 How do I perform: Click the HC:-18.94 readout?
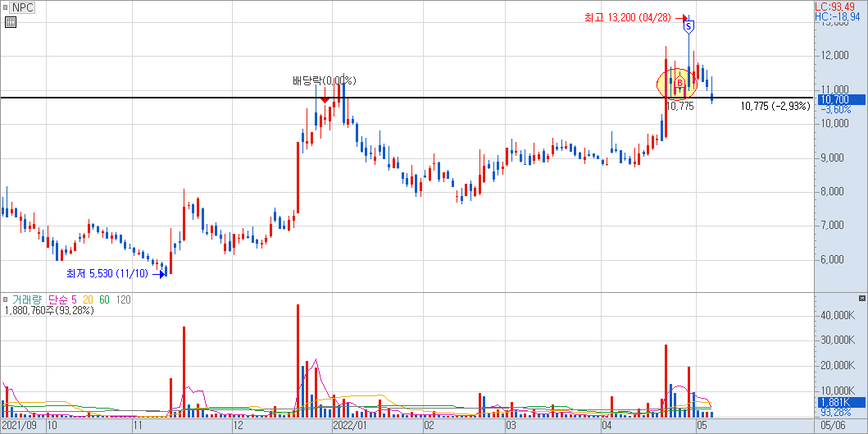839,17
